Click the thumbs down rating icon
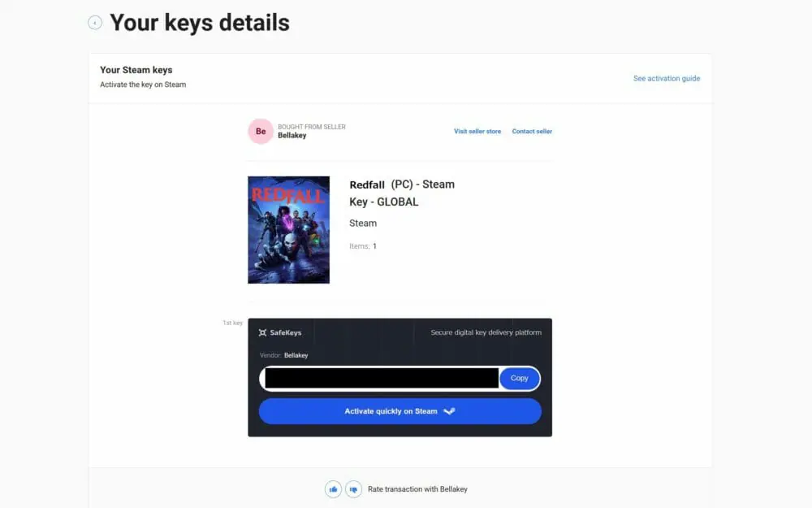The image size is (812, 508). tap(354, 488)
